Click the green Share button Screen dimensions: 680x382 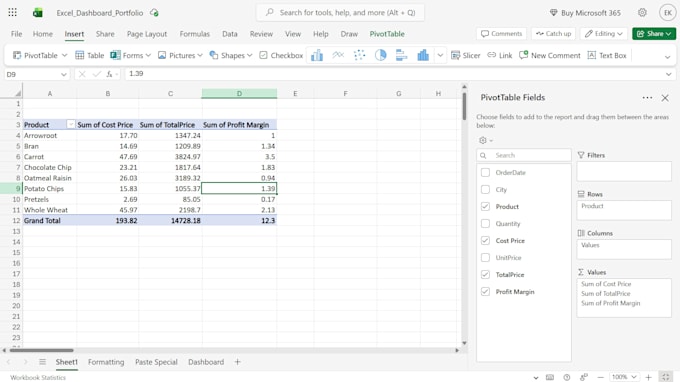654,34
